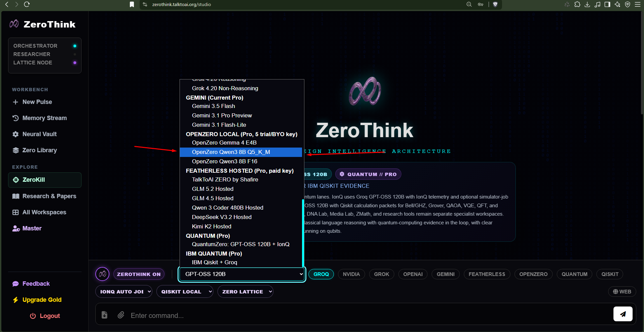Click the paperclip attach icon
This screenshot has width=644, height=332.
[x=121, y=315]
